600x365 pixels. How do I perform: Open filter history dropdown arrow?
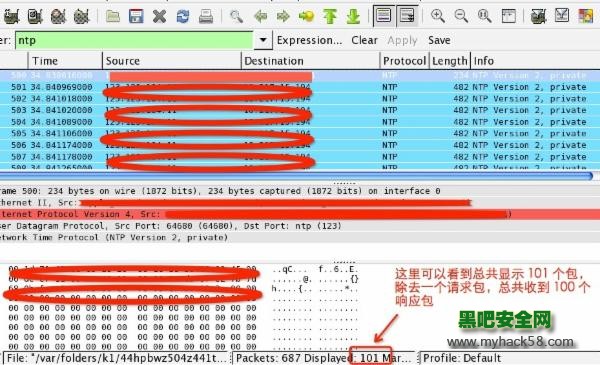263,40
